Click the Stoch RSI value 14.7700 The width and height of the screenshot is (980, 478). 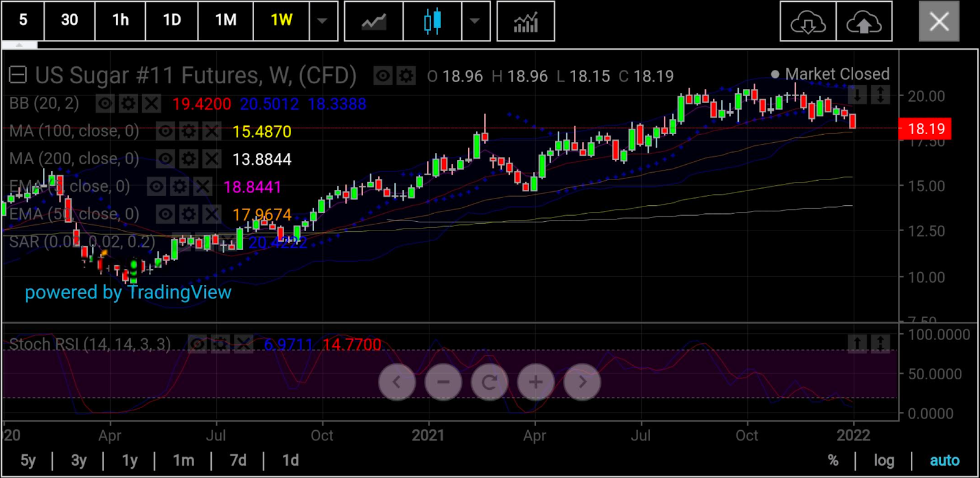tap(352, 345)
